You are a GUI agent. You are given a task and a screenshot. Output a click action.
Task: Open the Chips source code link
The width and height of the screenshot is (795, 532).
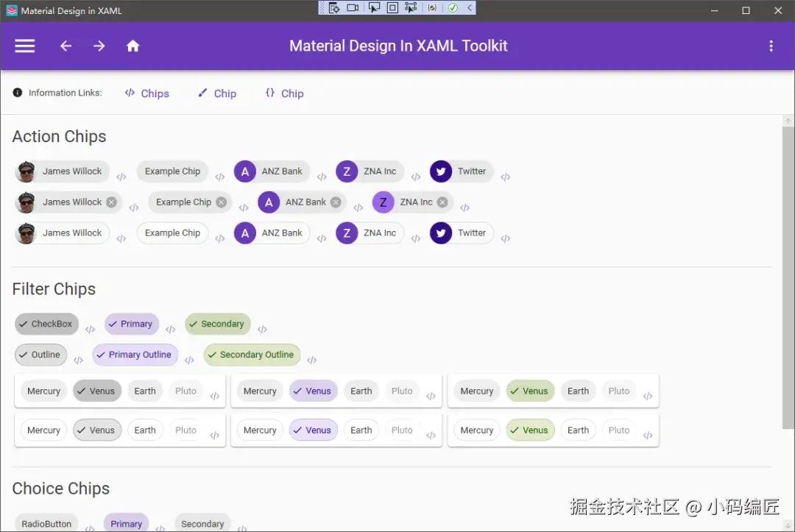tap(147, 93)
